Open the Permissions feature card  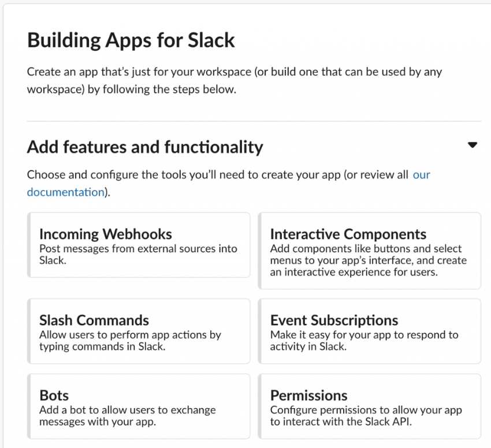pyautogui.click(x=370, y=406)
